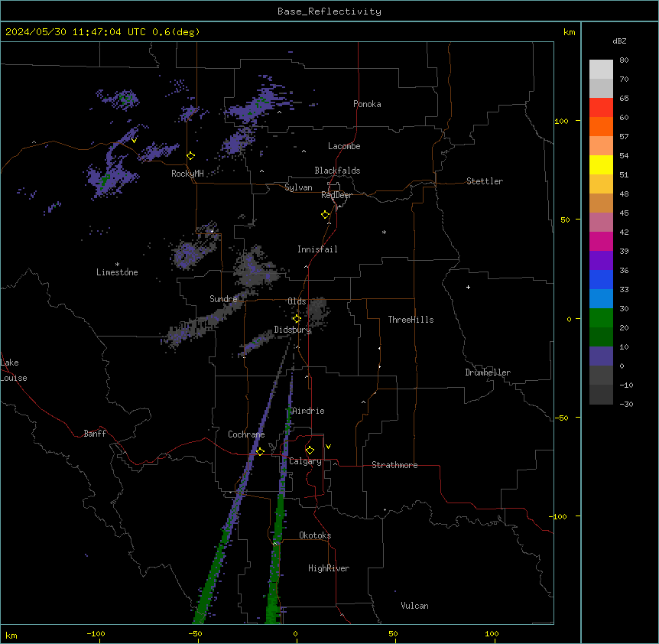Click the Vulcan label
The image size is (659, 644).
[415, 606]
